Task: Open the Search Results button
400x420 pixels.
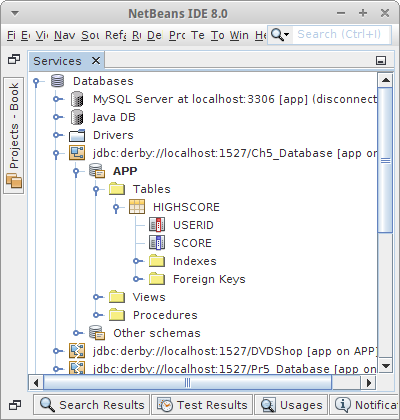Action: 92,405
